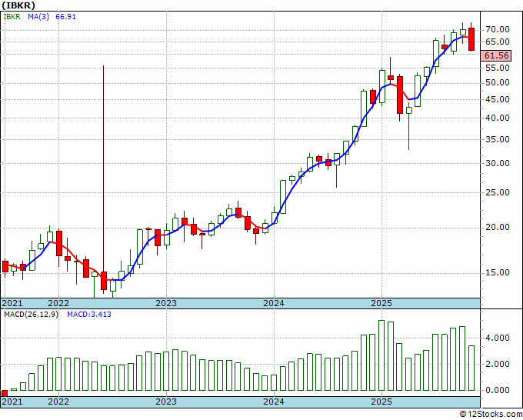Click the (IBKR) chart title
This screenshot has width=523, height=420.
[x=18, y=5]
